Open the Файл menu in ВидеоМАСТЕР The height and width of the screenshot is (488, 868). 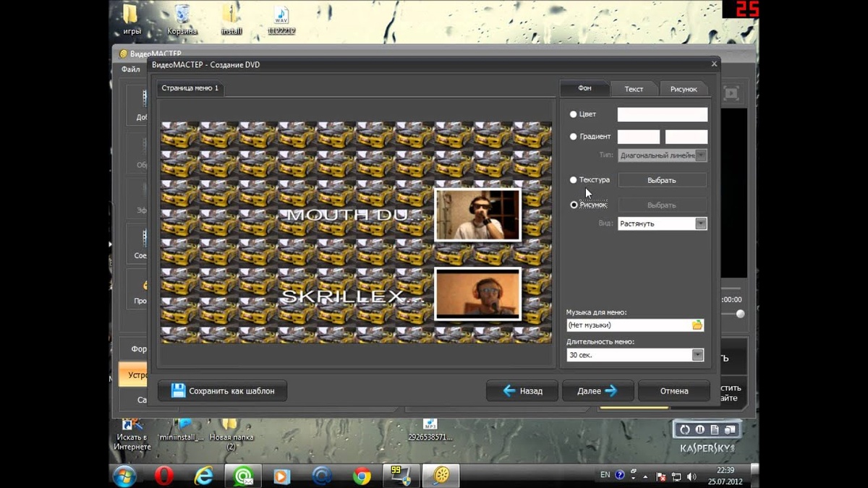[x=131, y=69]
